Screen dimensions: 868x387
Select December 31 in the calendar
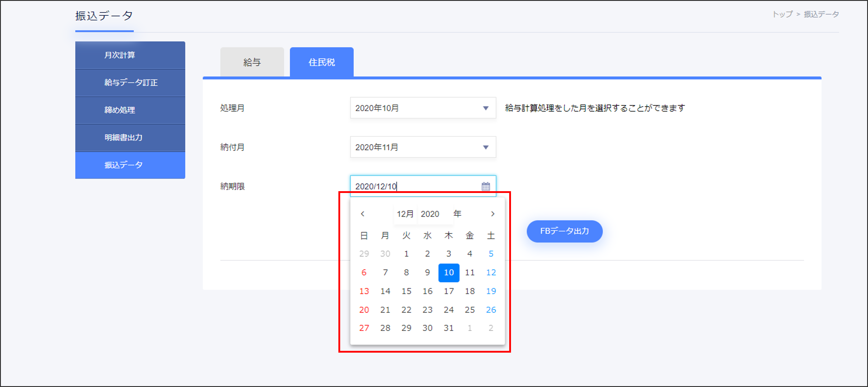tap(449, 328)
